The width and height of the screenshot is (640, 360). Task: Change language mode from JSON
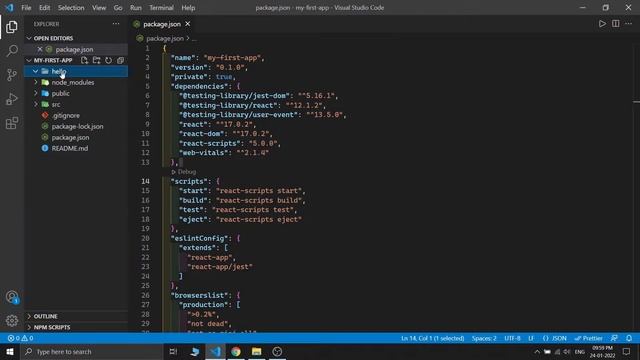pyautogui.click(x=555, y=338)
